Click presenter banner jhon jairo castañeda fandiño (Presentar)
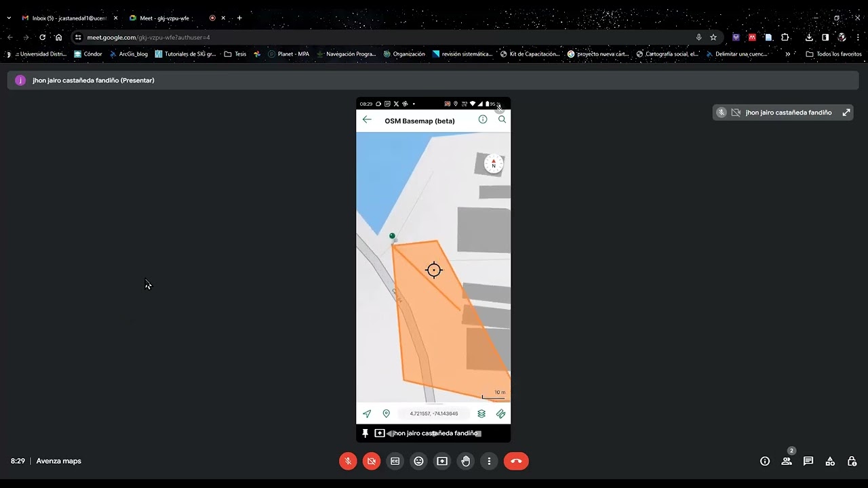The image size is (868, 488). coord(94,80)
